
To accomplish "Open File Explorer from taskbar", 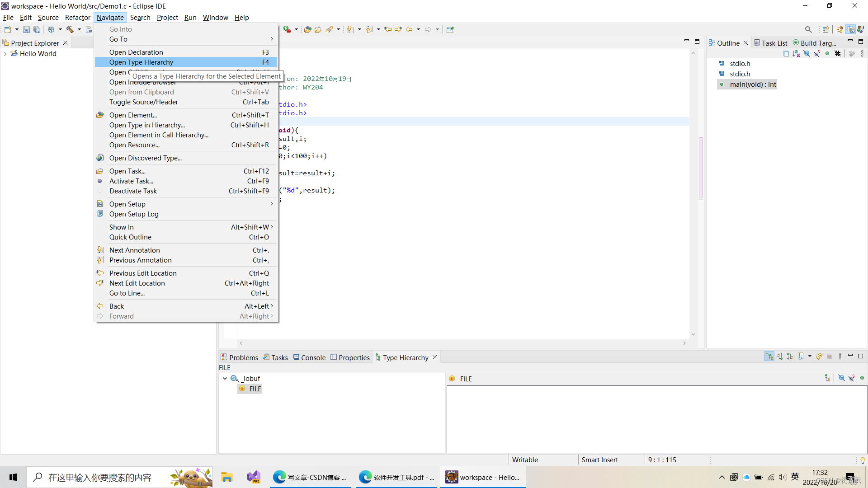I will (227, 477).
